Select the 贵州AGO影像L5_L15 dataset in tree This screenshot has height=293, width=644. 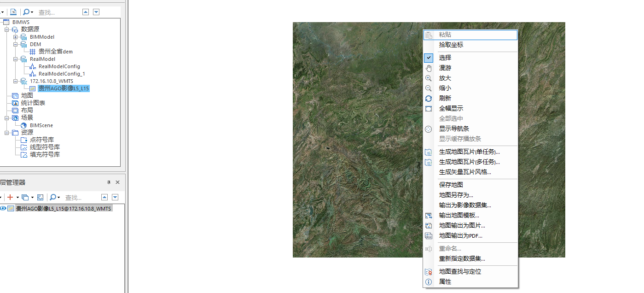(x=64, y=88)
